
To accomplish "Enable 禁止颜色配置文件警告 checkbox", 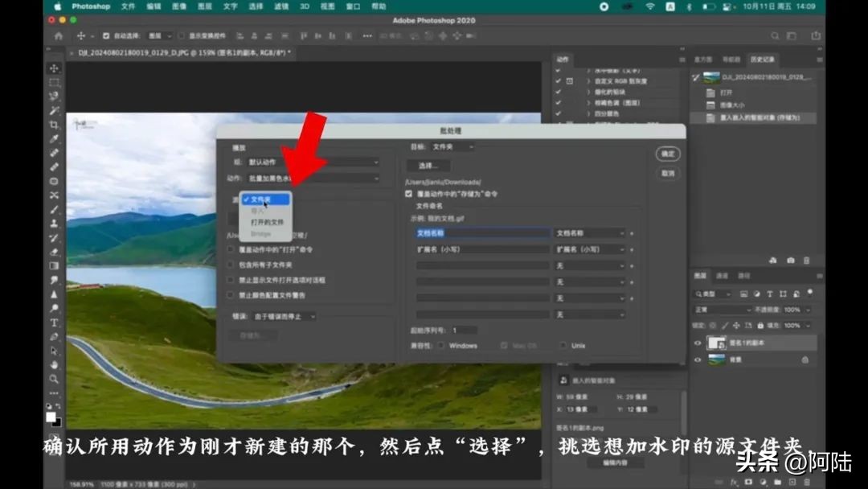I will click(231, 295).
